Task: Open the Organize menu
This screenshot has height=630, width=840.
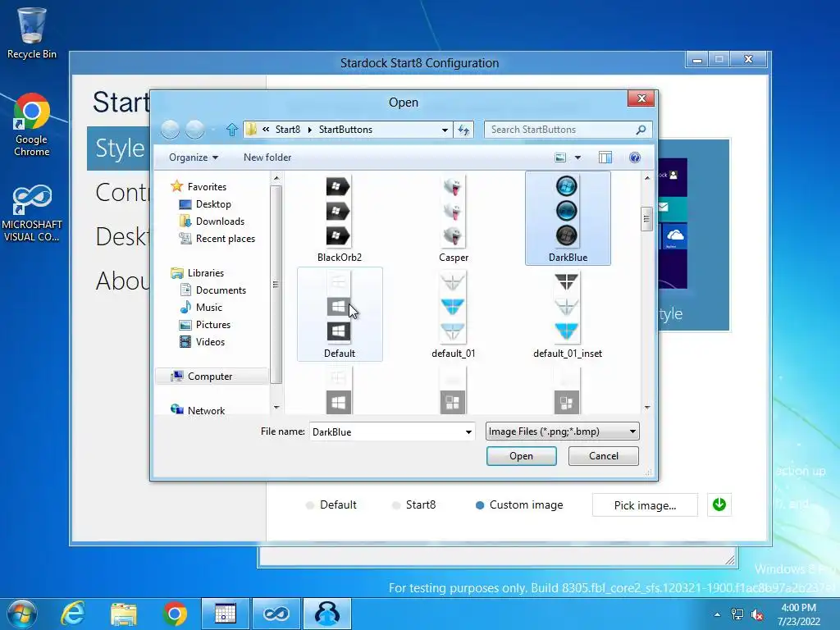Action: pos(194,157)
